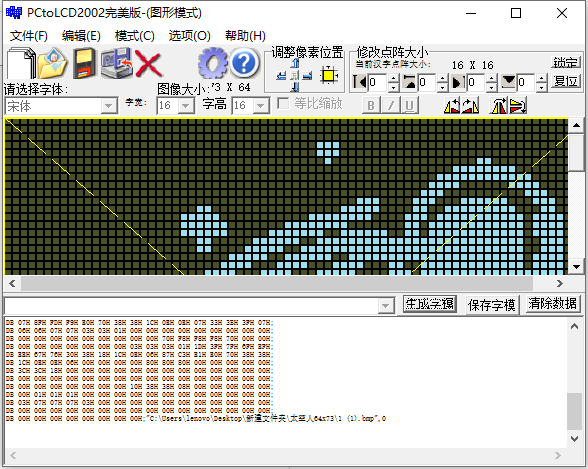The height and width of the screenshot is (469, 588).
Task: Click the pixel canvas scroll-down arrow
Action: click(576, 267)
